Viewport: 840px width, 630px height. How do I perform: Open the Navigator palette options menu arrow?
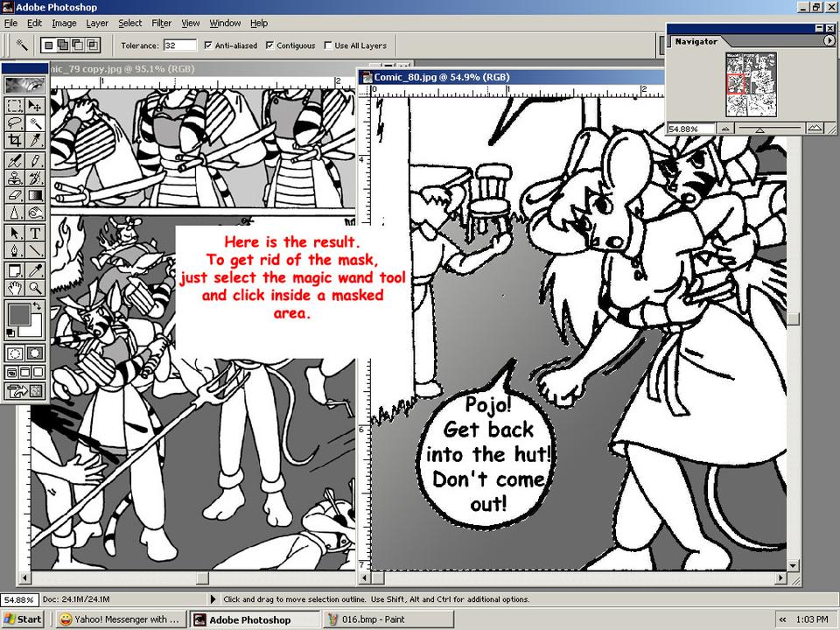pyautogui.click(x=829, y=41)
